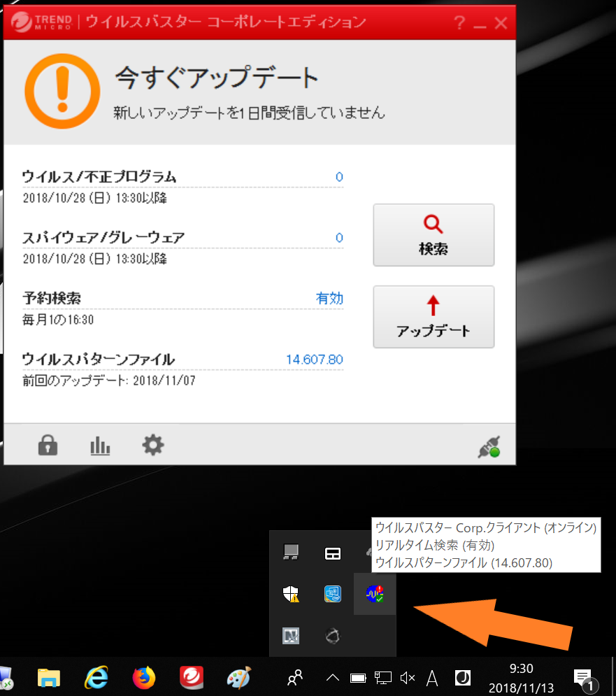Click the orange exclamation warning icon
This screenshot has width=616, height=696.
(x=62, y=92)
